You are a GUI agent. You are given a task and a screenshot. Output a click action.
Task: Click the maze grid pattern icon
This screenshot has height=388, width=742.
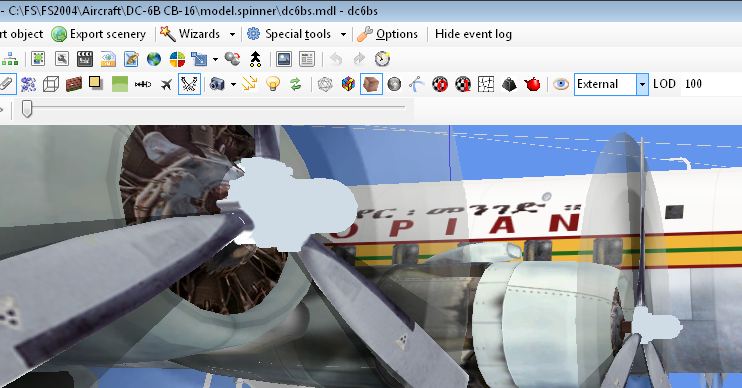pyautogui.click(x=486, y=84)
